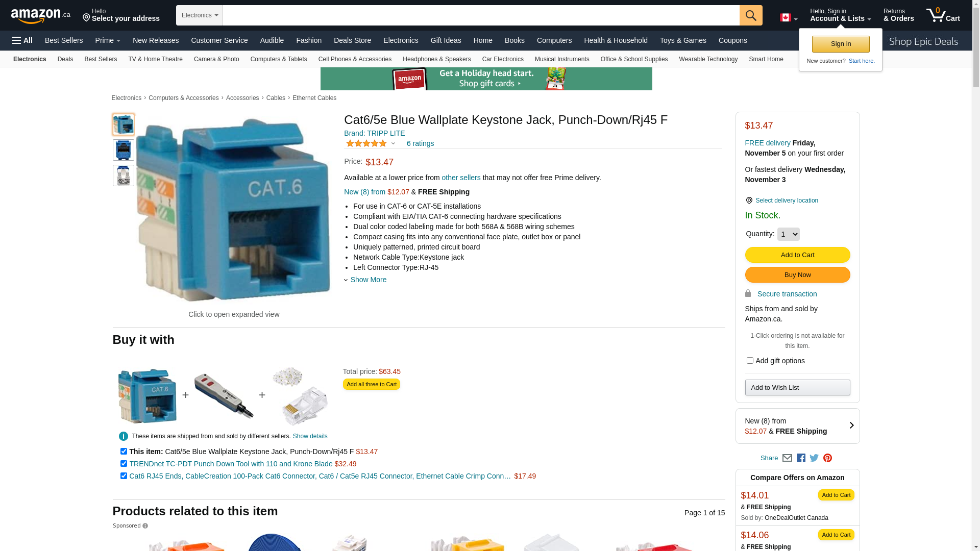Viewport: 980px width, 551px height.
Task: Open the All hamburger menu
Action: (22, 40)
